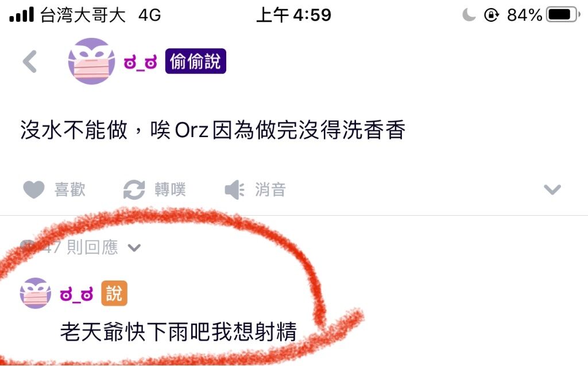
Task: Tap the cellular signal bars icon
Action: click(22, 15)
